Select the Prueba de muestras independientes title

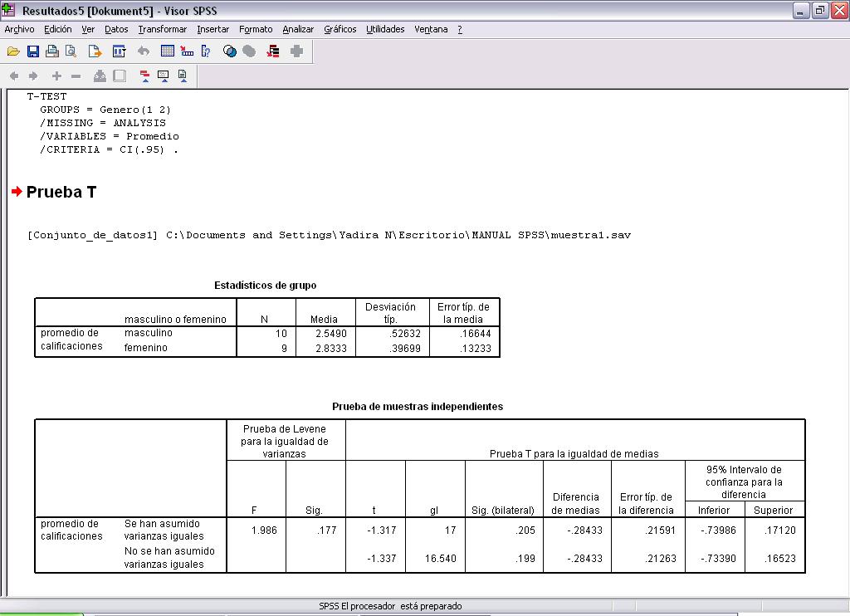coord(418,407)
